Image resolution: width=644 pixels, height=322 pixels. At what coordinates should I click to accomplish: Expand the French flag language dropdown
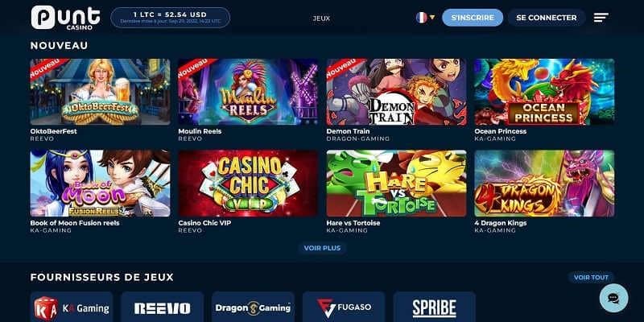pos(426,18)
